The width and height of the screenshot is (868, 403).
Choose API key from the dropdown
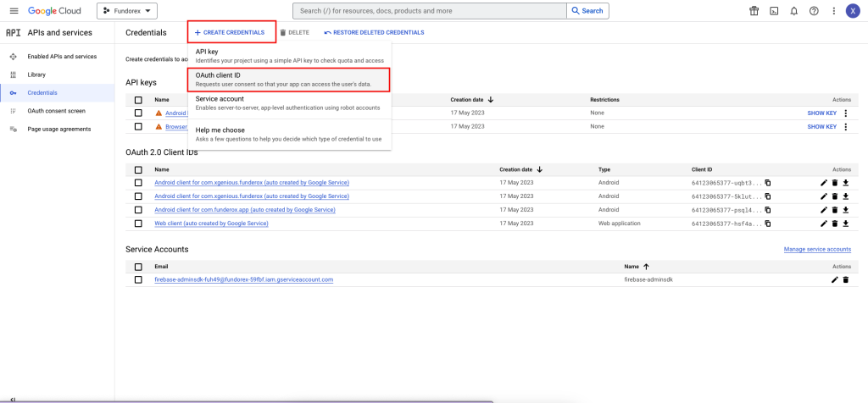290,55
